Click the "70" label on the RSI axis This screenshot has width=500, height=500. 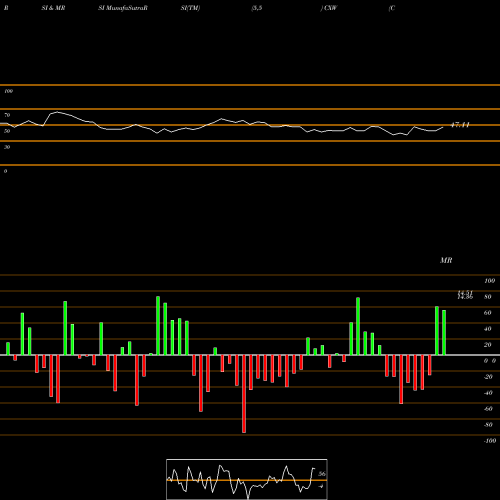pyautogui.click(x=7, y=115)
